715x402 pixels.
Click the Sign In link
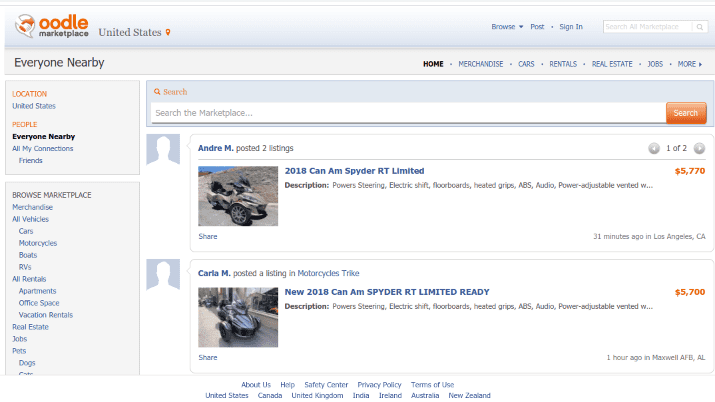(571, 27)
